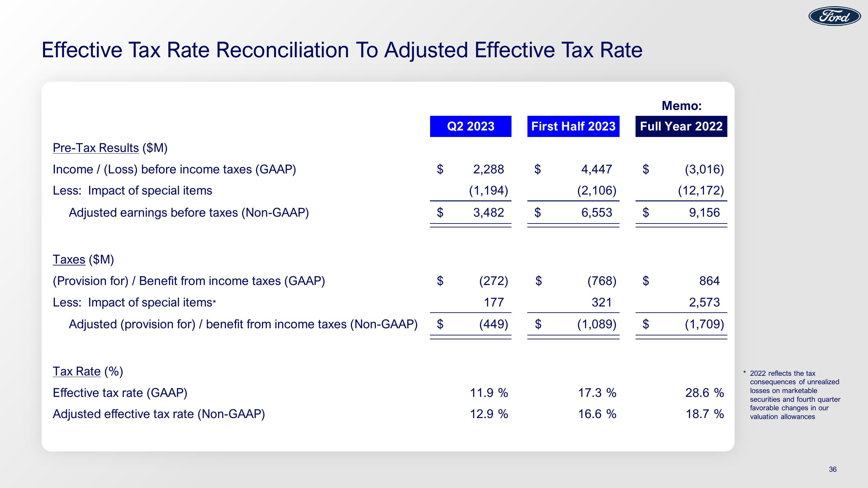The image size is (868, 488).
Task: Select the Q2 2023 column header
Action: pyautogui.click(x=471, y=126)
